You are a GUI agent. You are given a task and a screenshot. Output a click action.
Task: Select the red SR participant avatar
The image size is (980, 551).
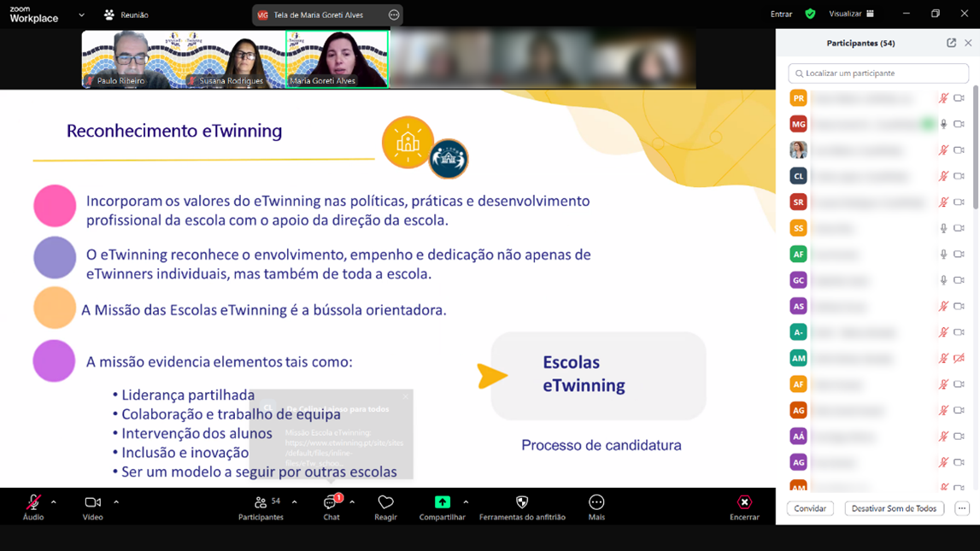798,202
